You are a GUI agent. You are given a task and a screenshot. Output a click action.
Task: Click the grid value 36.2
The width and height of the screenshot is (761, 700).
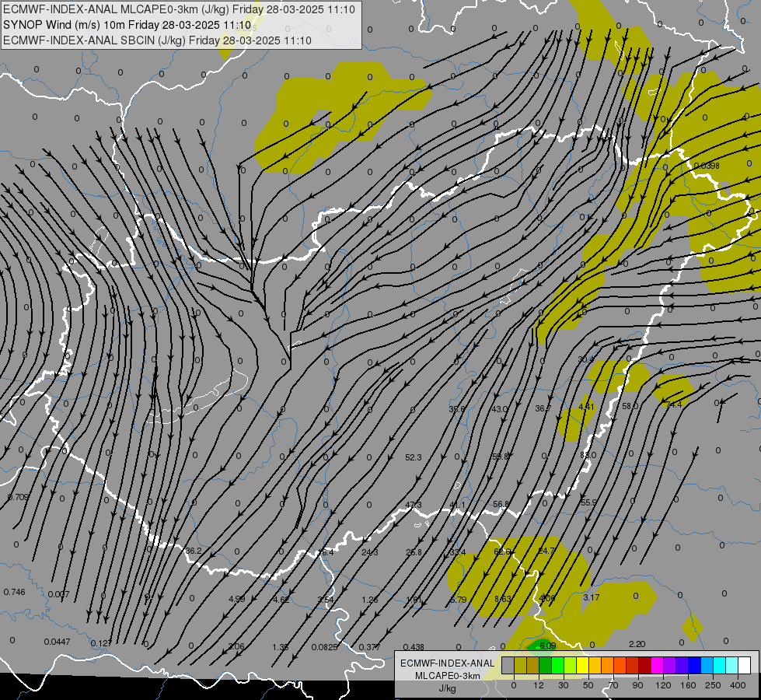(193, 551)
